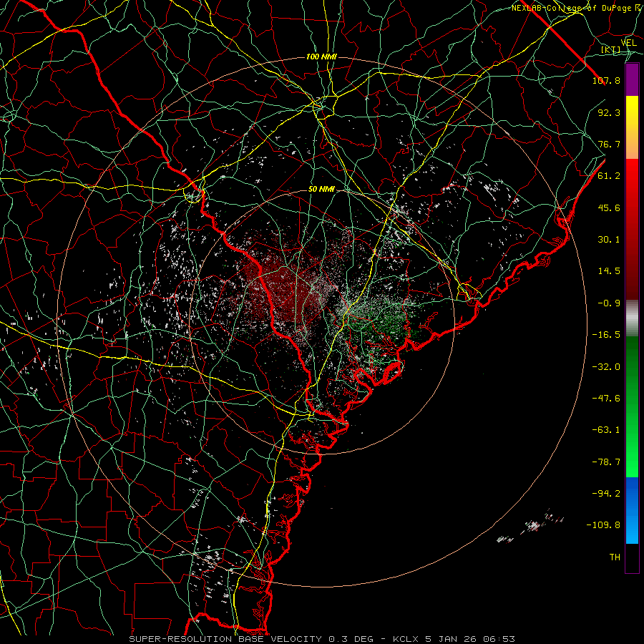644x644 pixels.
Task: Click the SUPER-RESOLUTION BASE VELOCITY title text
Action: (x=227, y=639)
